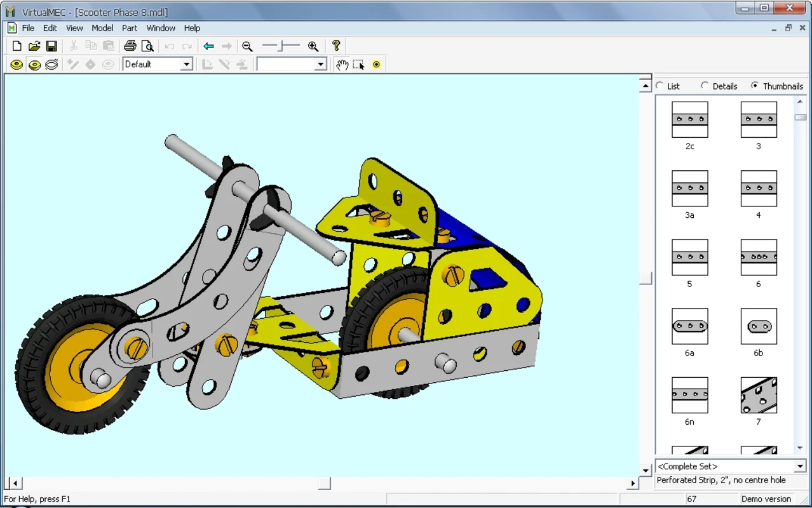Screen dimensions: 812x508
Task: Click the greyed angle bracket tool icon
Action: [207, 64]
